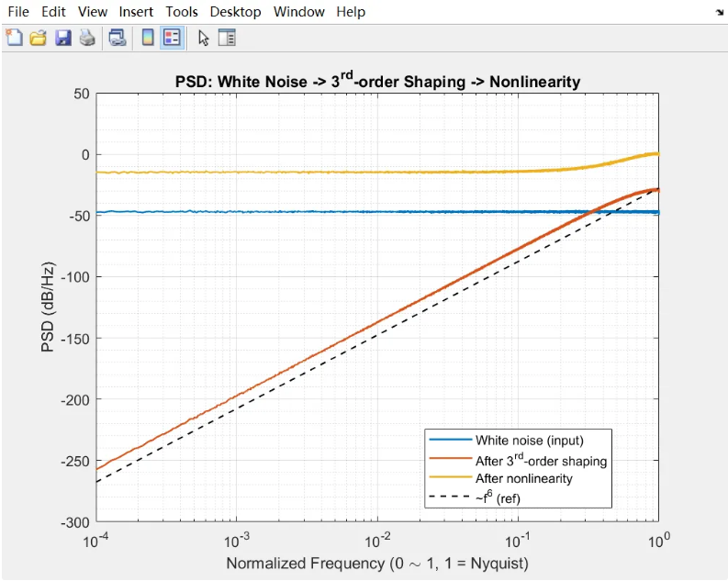
Task: Click the Open File folder icon
Action: pos(38,38)
